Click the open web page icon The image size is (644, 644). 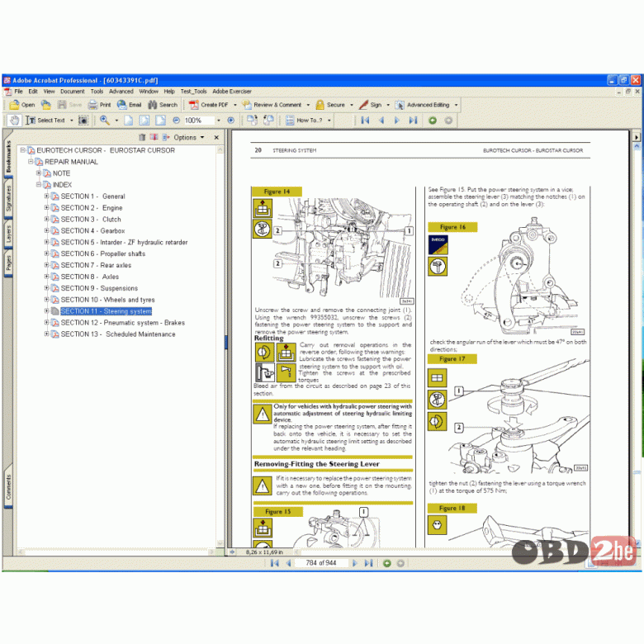[45, 105]
